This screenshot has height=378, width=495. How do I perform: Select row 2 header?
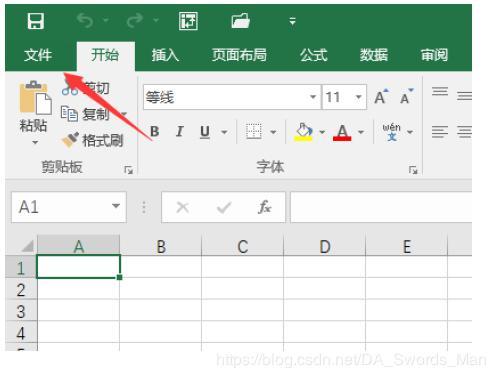tap(21, 289)
